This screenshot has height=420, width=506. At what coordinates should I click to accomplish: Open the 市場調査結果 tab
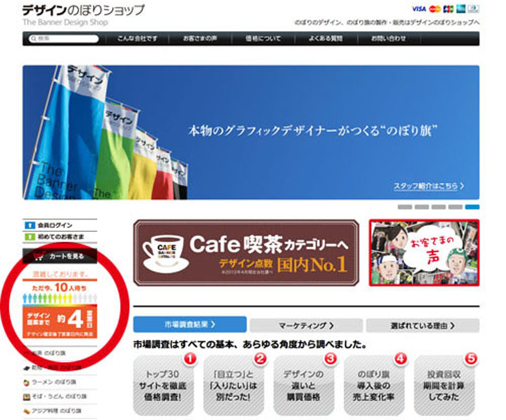pyautogui.click(x=190, y=325)
